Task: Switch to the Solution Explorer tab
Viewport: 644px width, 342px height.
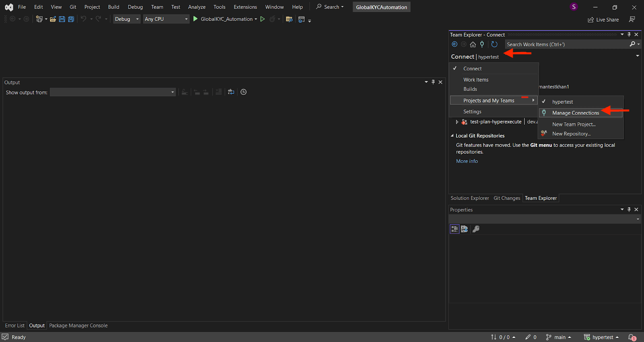Action: tap(469, 198)
